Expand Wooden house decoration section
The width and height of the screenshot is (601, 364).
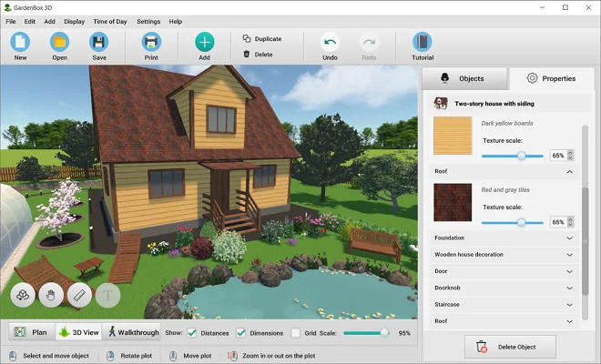pos(504,255)
